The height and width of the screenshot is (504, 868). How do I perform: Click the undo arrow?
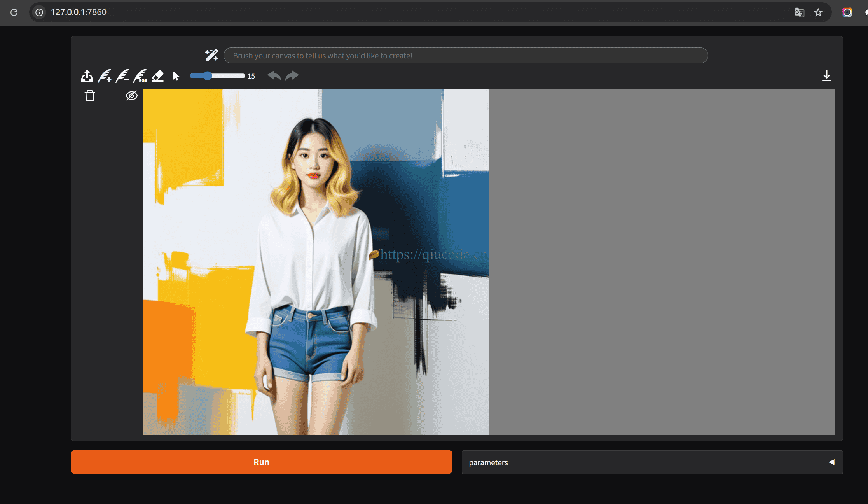pos(274,75)
